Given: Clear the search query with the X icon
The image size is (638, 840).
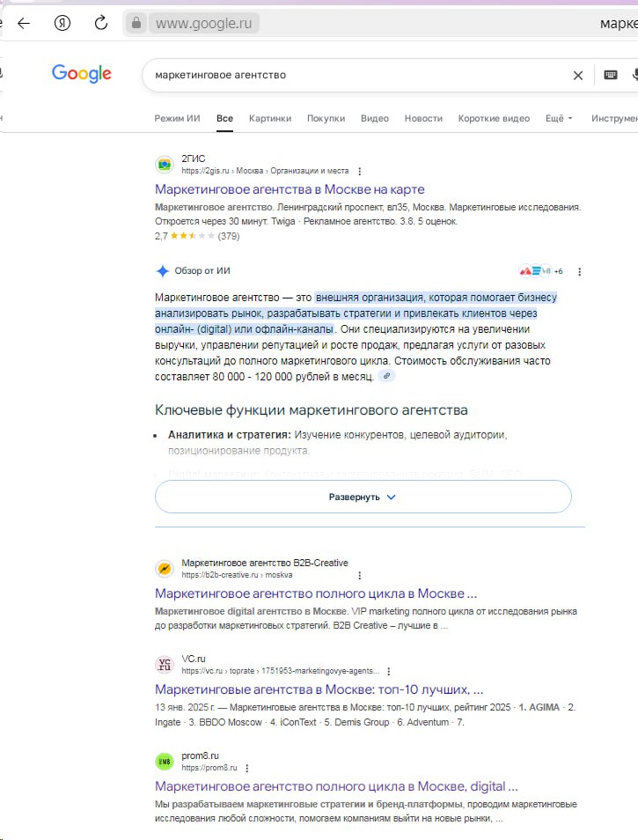Looking at the screenshot, I should click(x=578, y=76).
